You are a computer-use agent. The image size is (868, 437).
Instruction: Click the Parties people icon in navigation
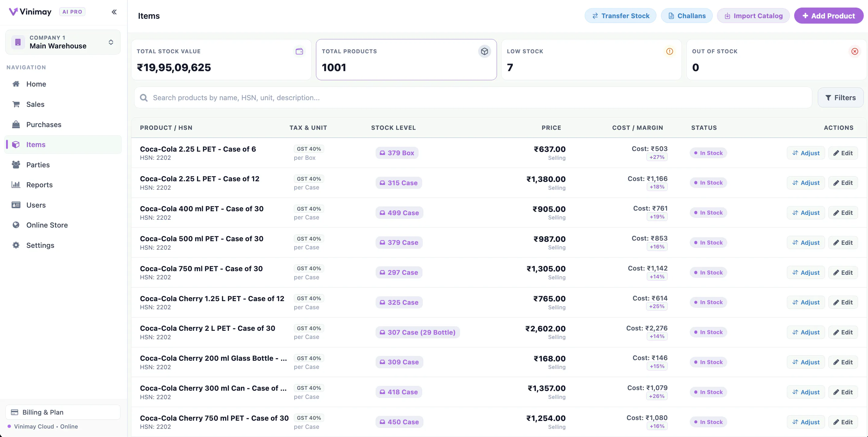(x=16, y=165)
